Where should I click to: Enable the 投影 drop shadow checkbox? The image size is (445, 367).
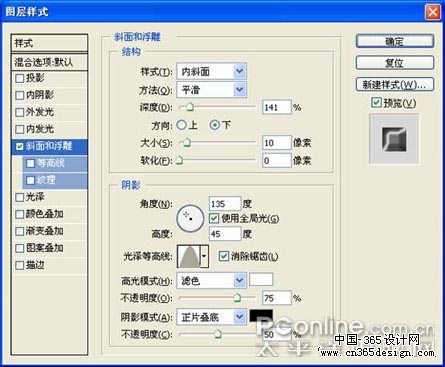tap(20, 78)
